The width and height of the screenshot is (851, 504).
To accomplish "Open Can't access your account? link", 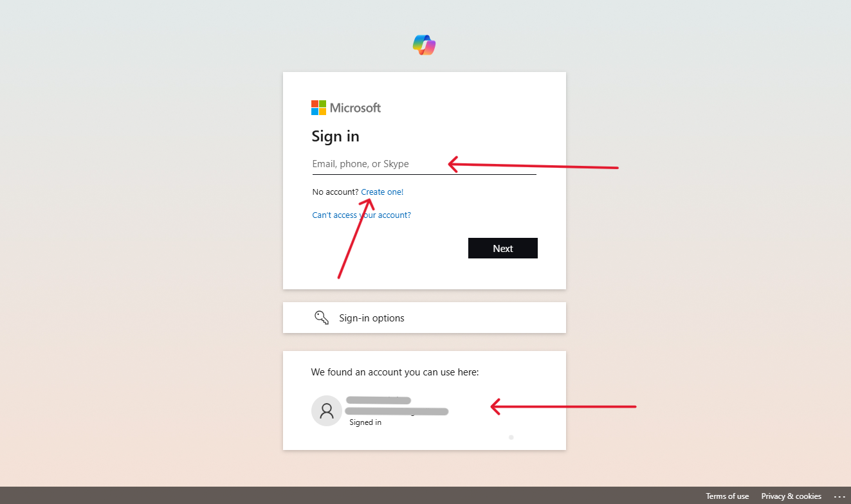I will [x=361, y=215].
